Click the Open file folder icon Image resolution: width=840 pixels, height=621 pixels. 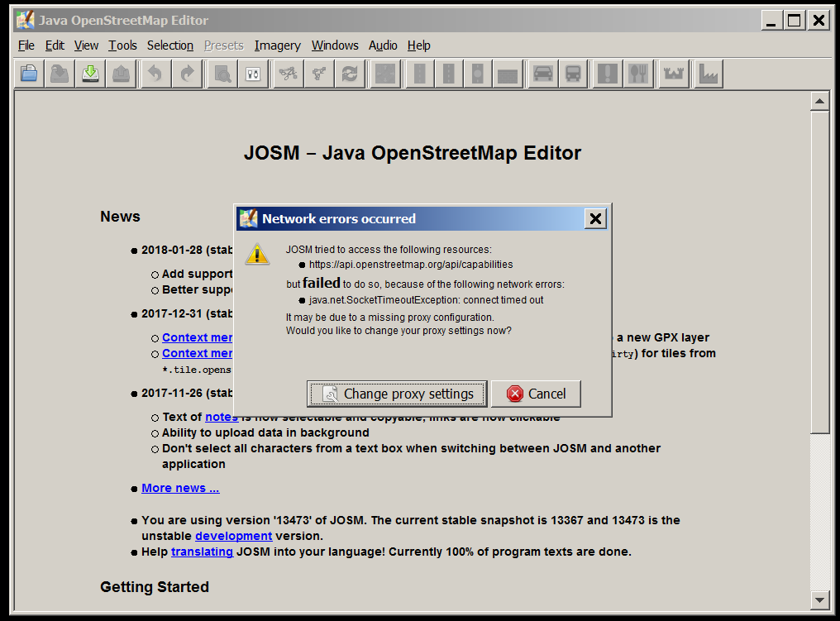(x=29, y=74)
